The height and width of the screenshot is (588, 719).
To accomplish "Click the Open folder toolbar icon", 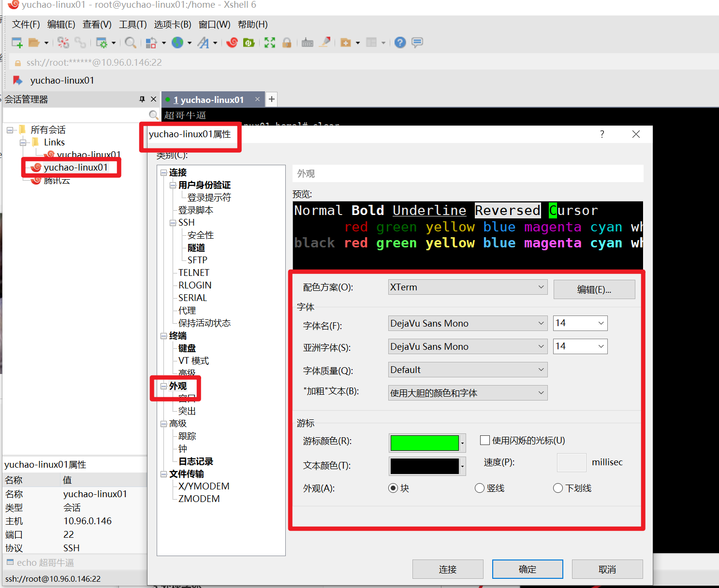I will tap(34, 43).
